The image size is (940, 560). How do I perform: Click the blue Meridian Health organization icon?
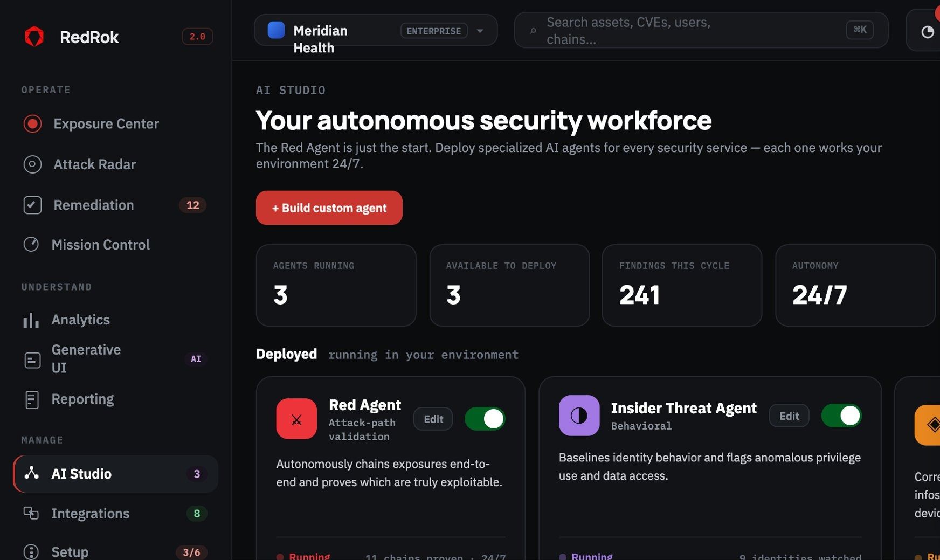(276, 30)
